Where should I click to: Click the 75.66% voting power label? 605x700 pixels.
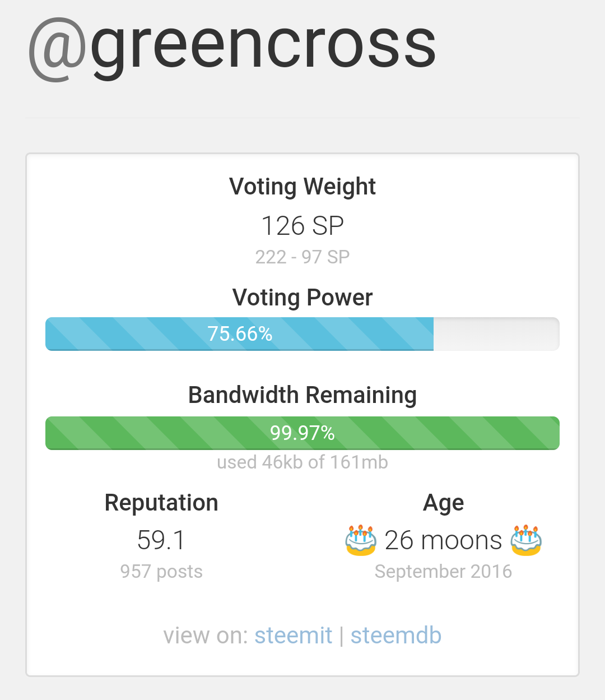(x=240, y=334)
